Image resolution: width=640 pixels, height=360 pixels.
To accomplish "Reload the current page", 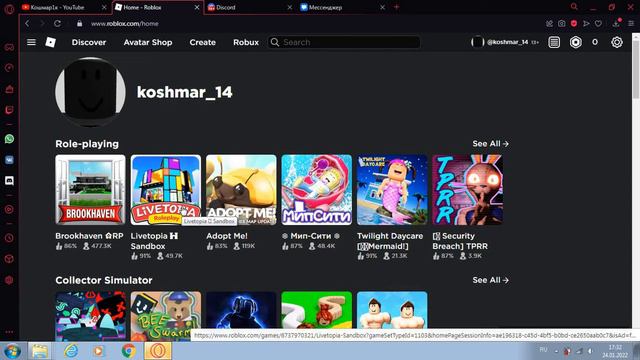I will 57,24.
